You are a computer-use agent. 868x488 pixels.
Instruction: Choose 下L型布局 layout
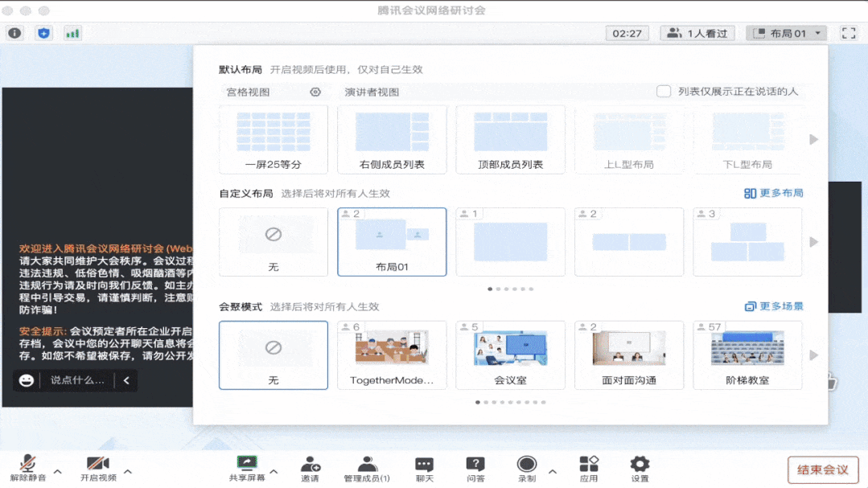[x=747, y=140]
